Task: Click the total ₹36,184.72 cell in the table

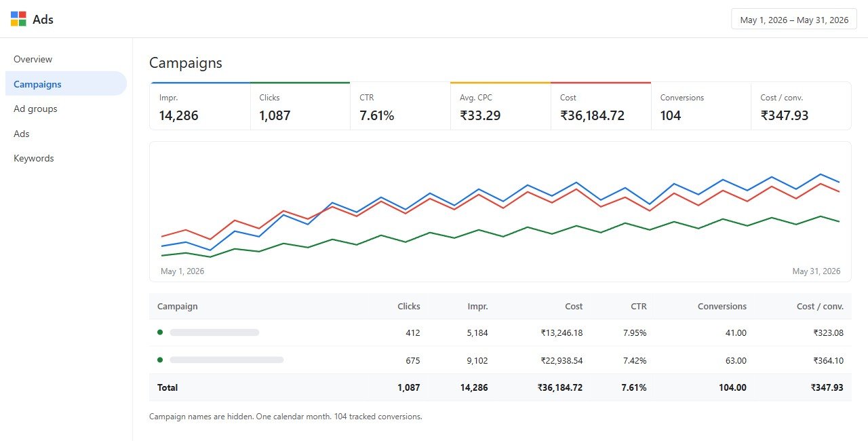Action: coord(560,387)
